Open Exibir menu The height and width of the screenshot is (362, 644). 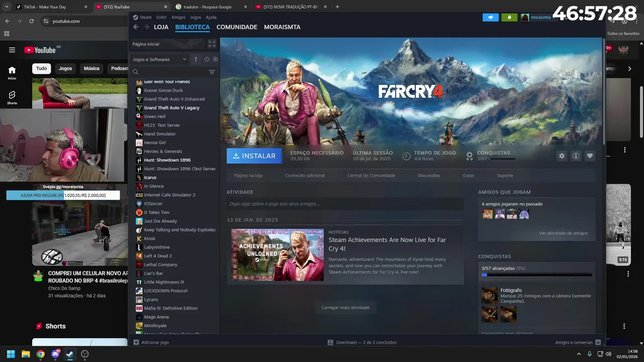click(162, 17)
